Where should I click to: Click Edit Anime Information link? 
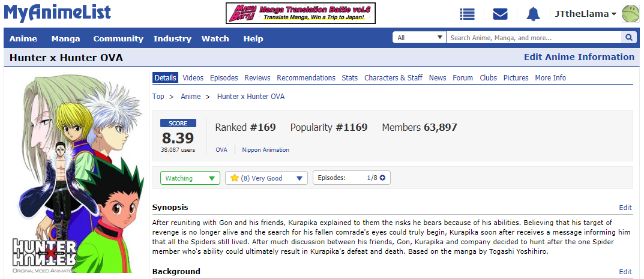click(x=579, y=57)
